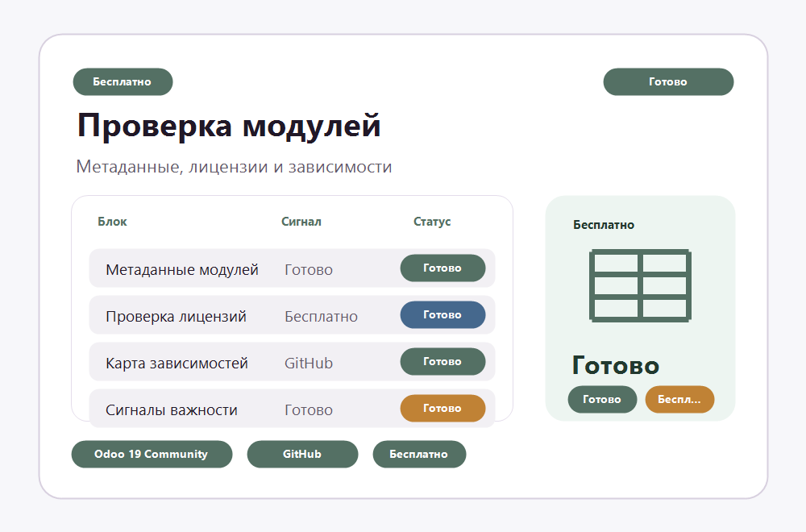Screen dimensions: 806x532
Task: Select the Odoo 19 Community tag
Action: 152,454
